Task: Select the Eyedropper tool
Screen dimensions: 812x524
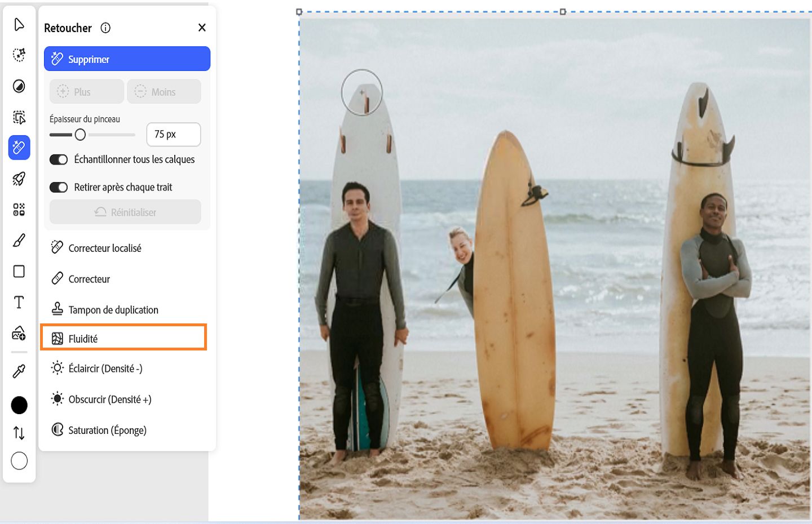Action: coord(19,369)
